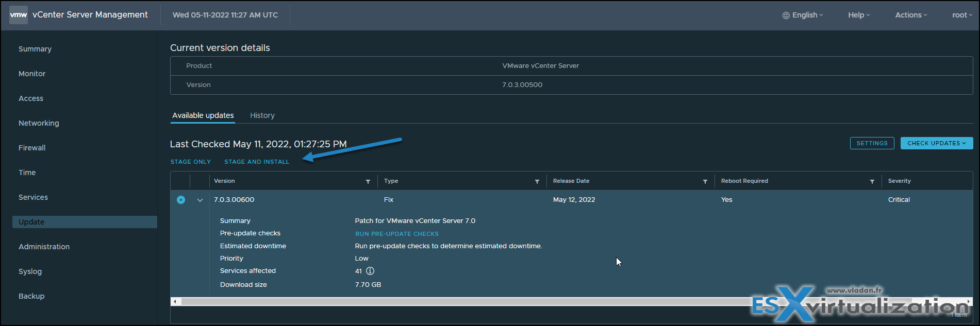Click the vmw logo icon
Screen dimensions: 980x326
click(x=19, y=15)
